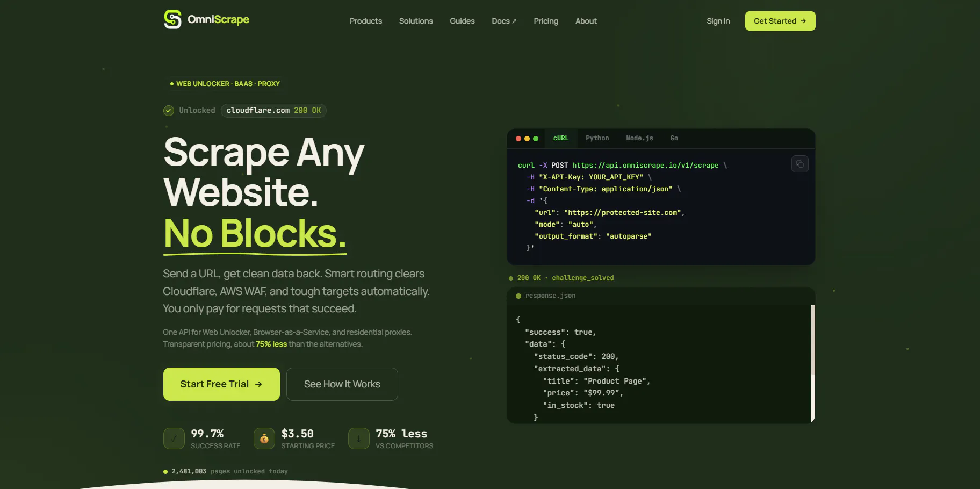Click the starting price money bag icon
The height and width of the screenshot is (489, 980).
point(264,438)
